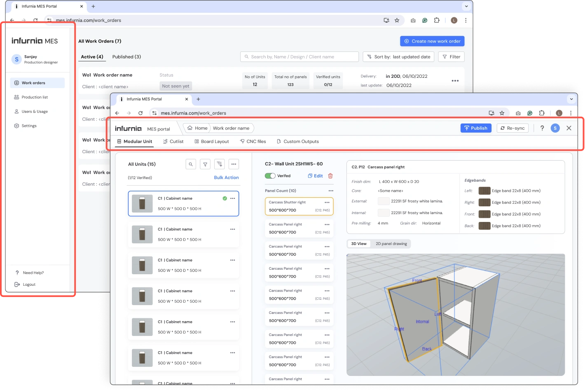Open options for Carcass Shutter right panel

click(x=327, y=203)
